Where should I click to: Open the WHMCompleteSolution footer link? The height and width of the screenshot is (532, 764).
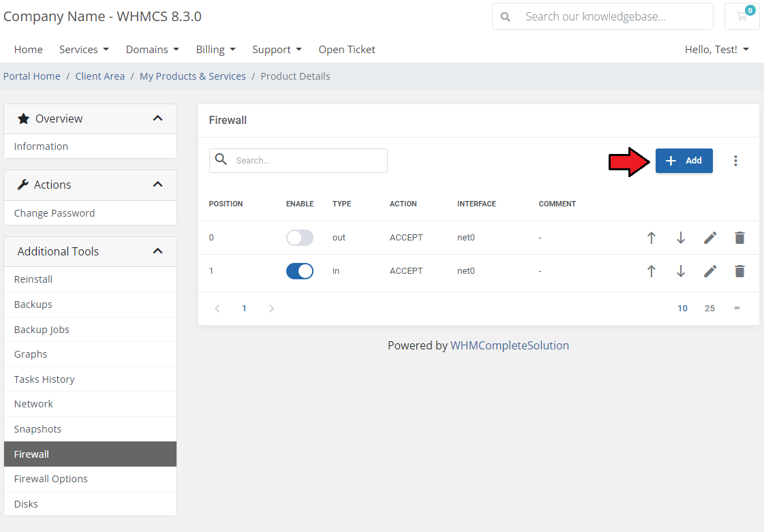point(510,345)
